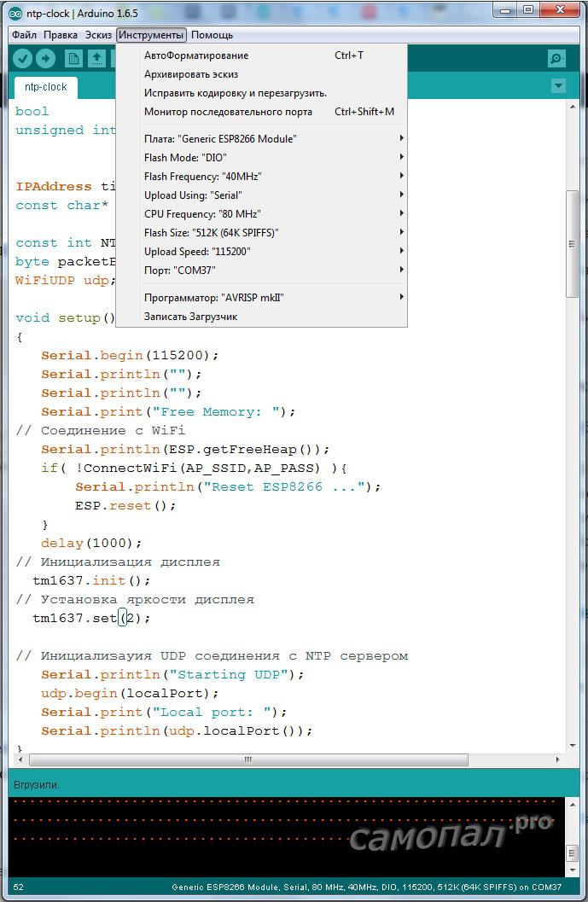Minimize the Arduino window

[x=505, y=9]
